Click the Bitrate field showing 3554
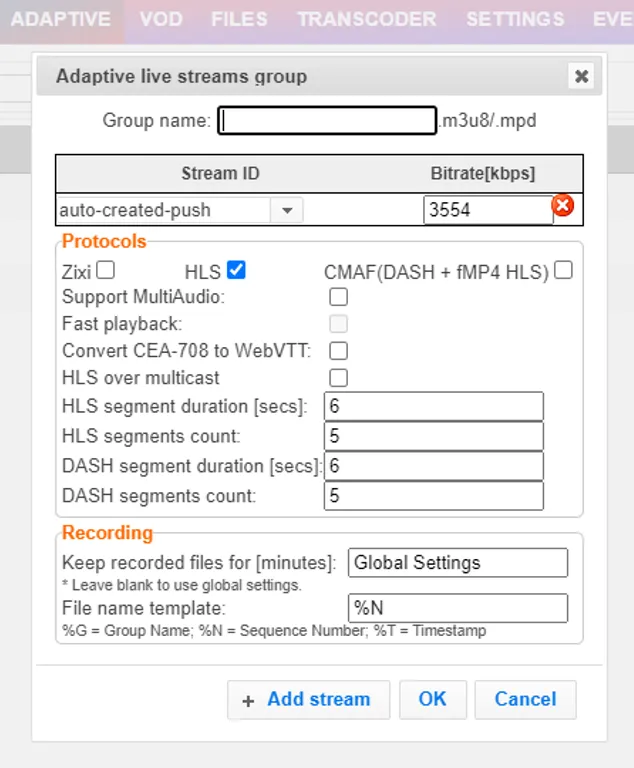This screenshot has height=768, width=634. click(x=488, y=210)
